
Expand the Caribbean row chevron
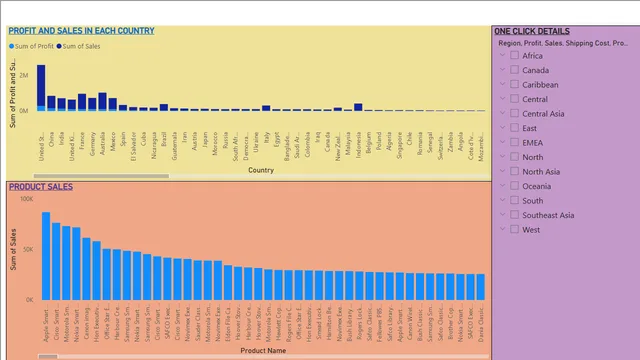point(502,84)
